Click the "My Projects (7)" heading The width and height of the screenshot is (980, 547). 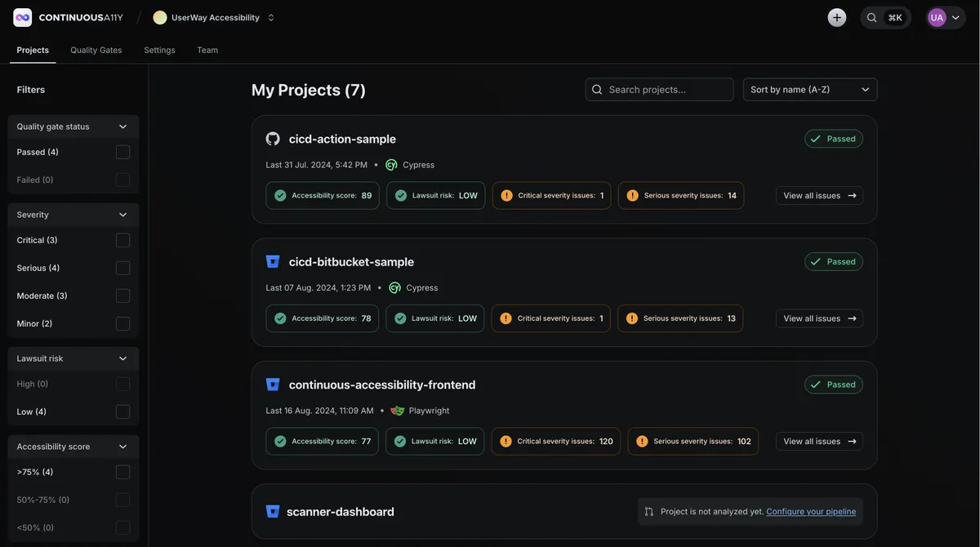point(309,90)
